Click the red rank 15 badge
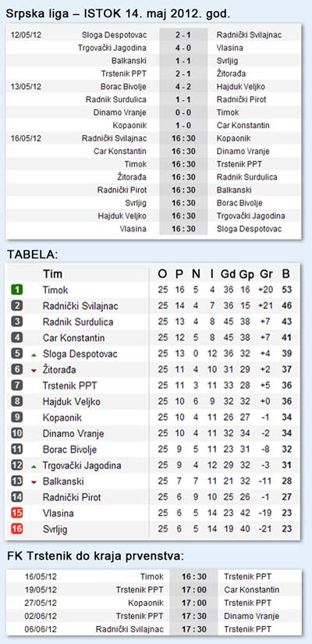The width and height of the screenshot is (312, 644). tap(17, 513)
